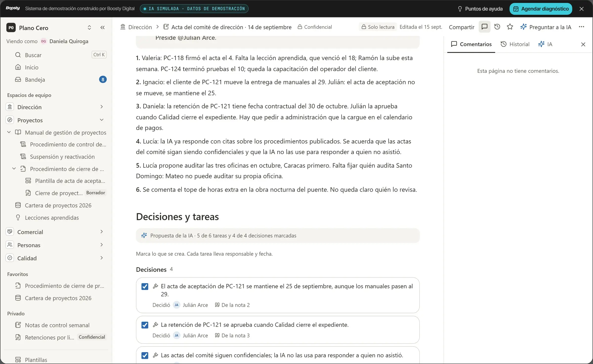Open De la nota 2 citation
This screenshot has width=593, height=364.
point(232,305)
